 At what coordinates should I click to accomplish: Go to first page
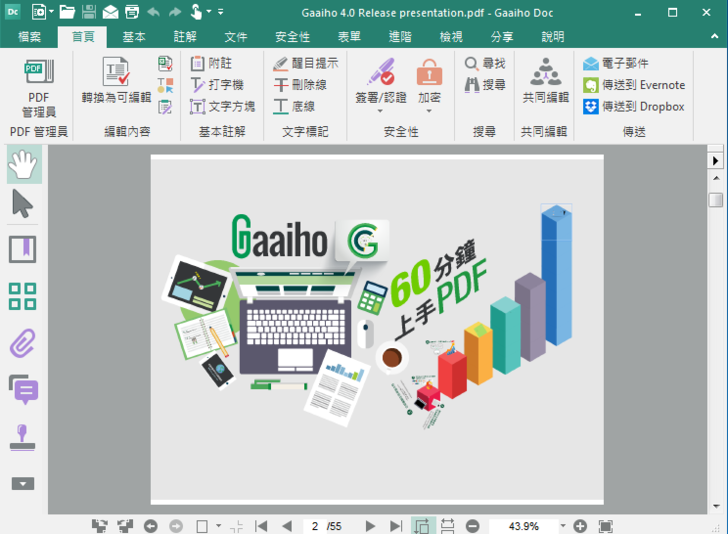pyautogui.click(x=261, y=526)
